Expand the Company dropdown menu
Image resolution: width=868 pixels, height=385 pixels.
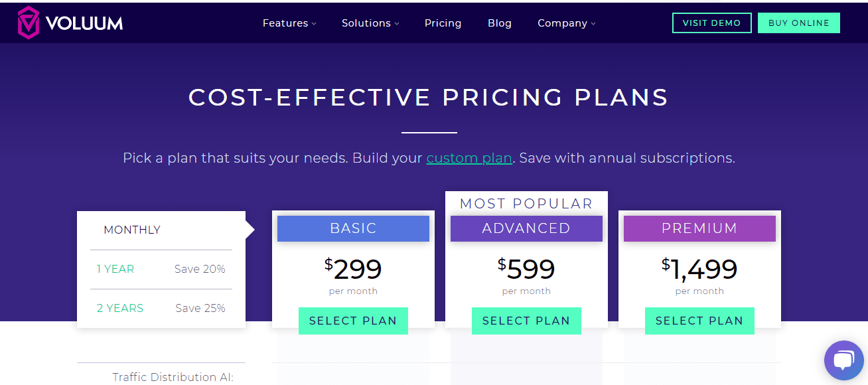pos(566,23)
